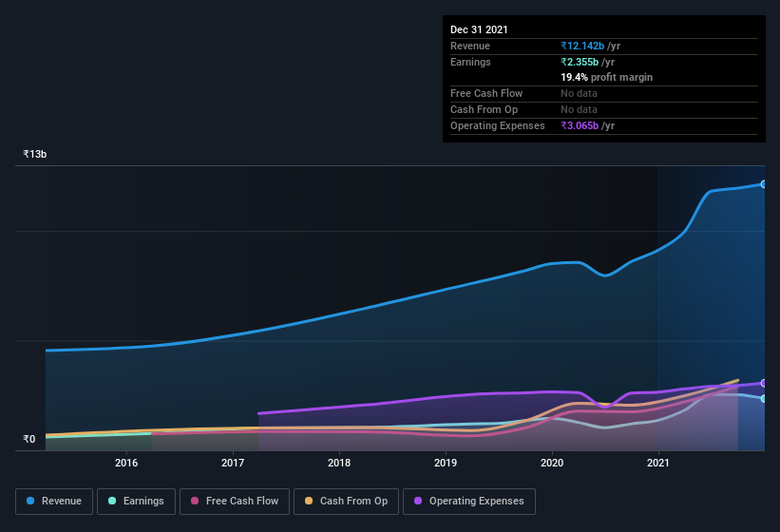Click the ₹2.355b earnings value in tooltip
This screenshot has height=532, width=780.
pyautogui.click(x=579, y=62)
